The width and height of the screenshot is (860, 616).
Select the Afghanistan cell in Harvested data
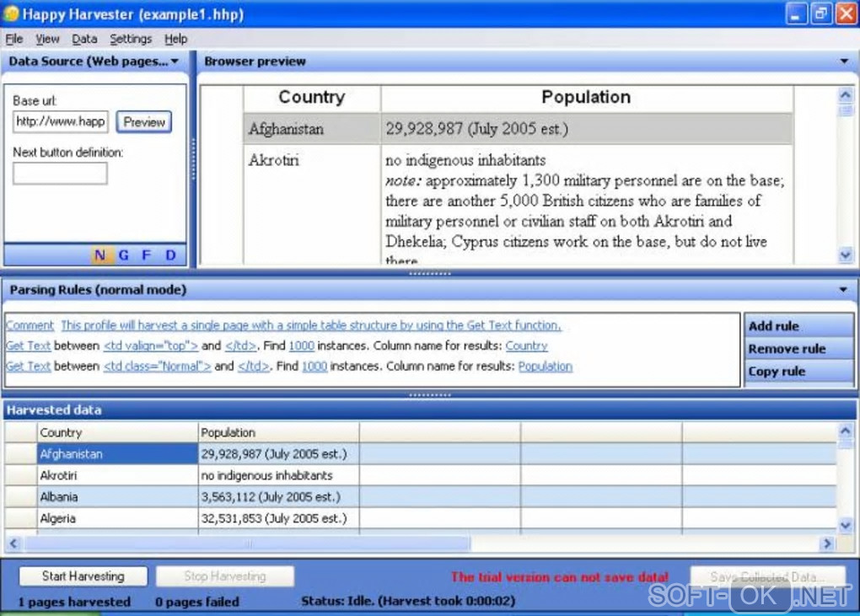click(x=117, y=453)
